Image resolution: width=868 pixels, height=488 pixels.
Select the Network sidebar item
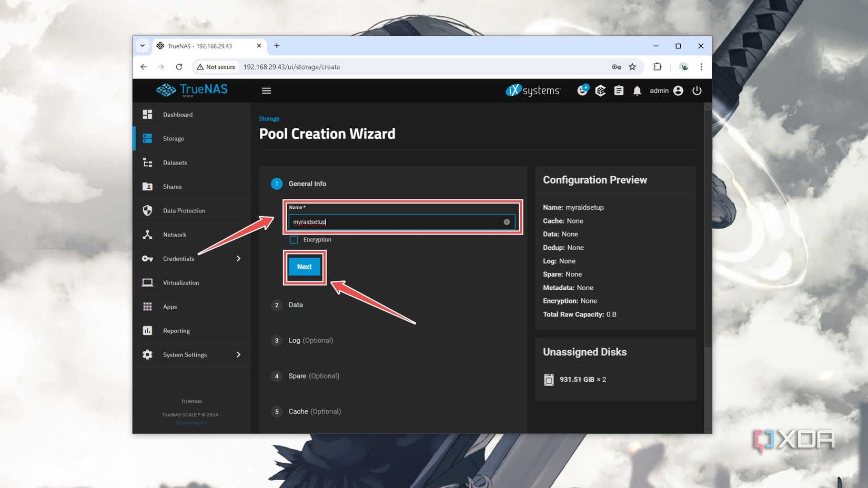(x=174, y=235)
